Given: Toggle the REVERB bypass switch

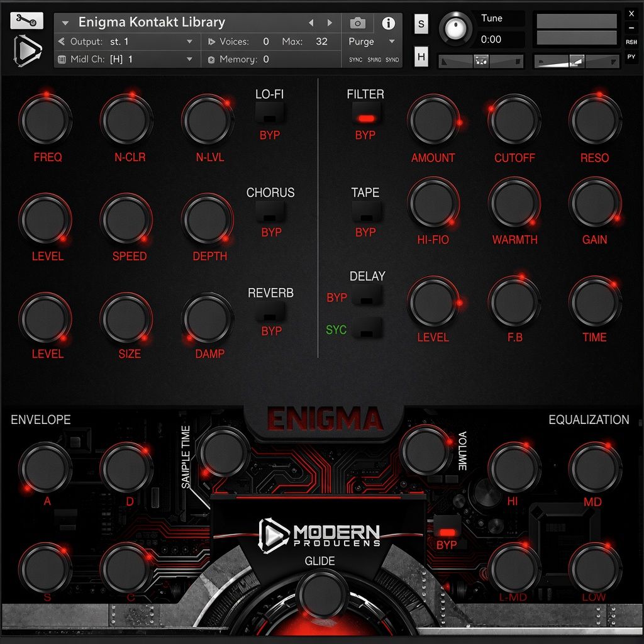Looking at the screenshot, I should tap(270, 312).
